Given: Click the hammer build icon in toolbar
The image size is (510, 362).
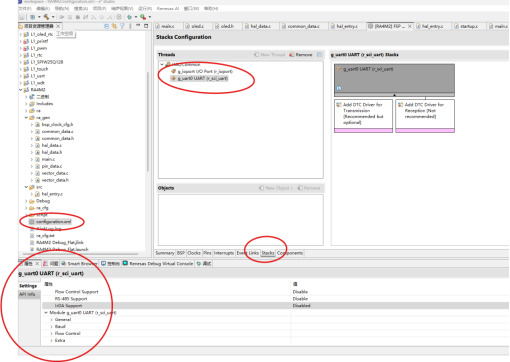Looking at the screenshot, I should click(46, 17).
